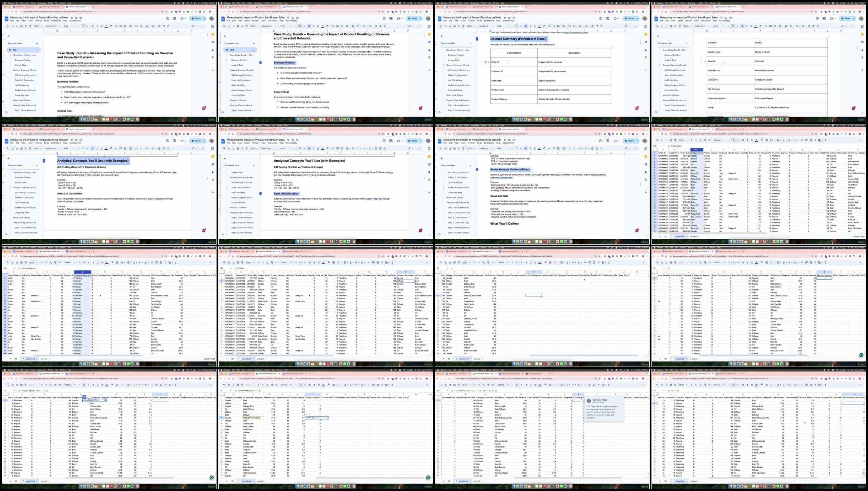The height and width of the screenshot is (491, 868).
Task: Toggle filter funnel in =S3 / H3 frame
Action: pos(815,385)
